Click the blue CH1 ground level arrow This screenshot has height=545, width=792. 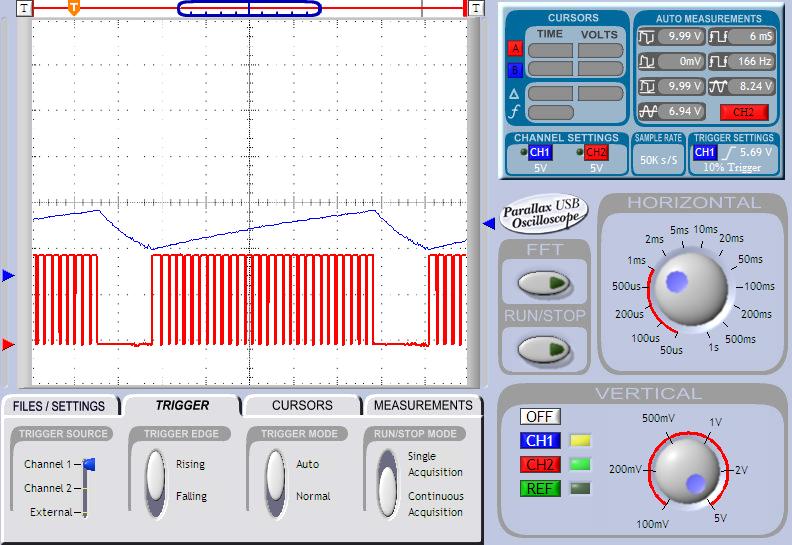tap(9, 275)
